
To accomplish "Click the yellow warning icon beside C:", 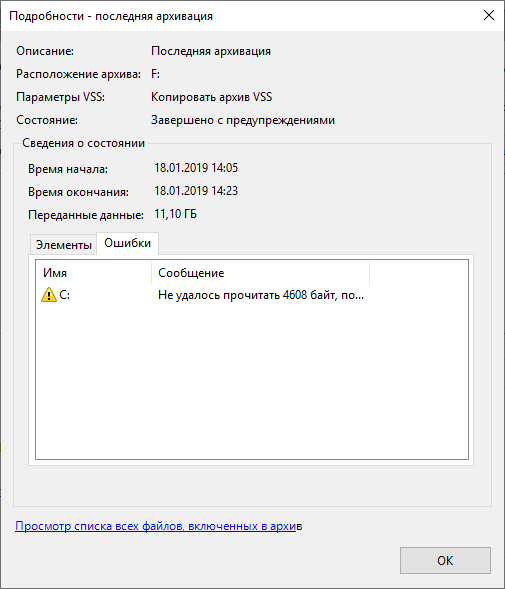I will pos(48,294).
